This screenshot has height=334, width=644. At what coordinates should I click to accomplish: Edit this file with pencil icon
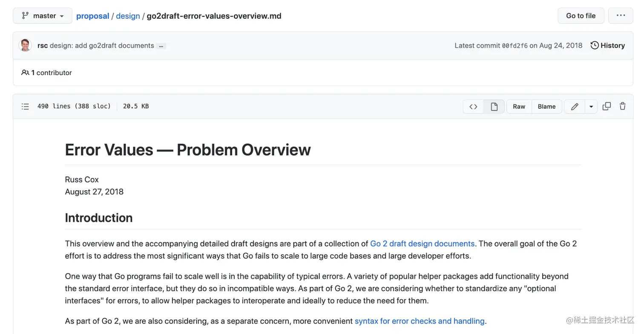click(x=575, y=107)
